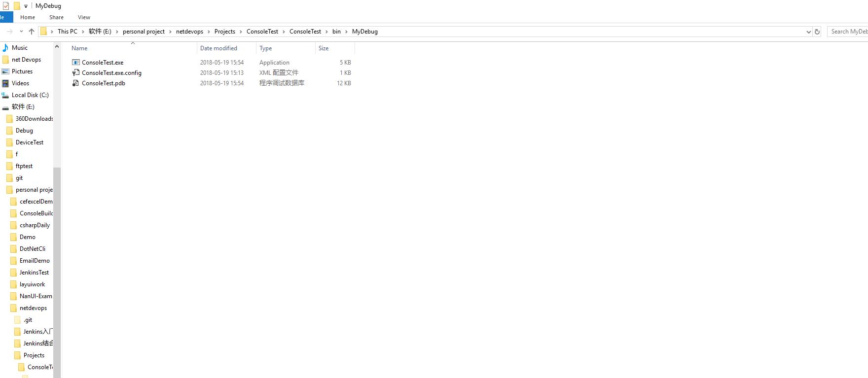
Task: Select layuiwork folder in navigation tree
Action: pos(32,284)
